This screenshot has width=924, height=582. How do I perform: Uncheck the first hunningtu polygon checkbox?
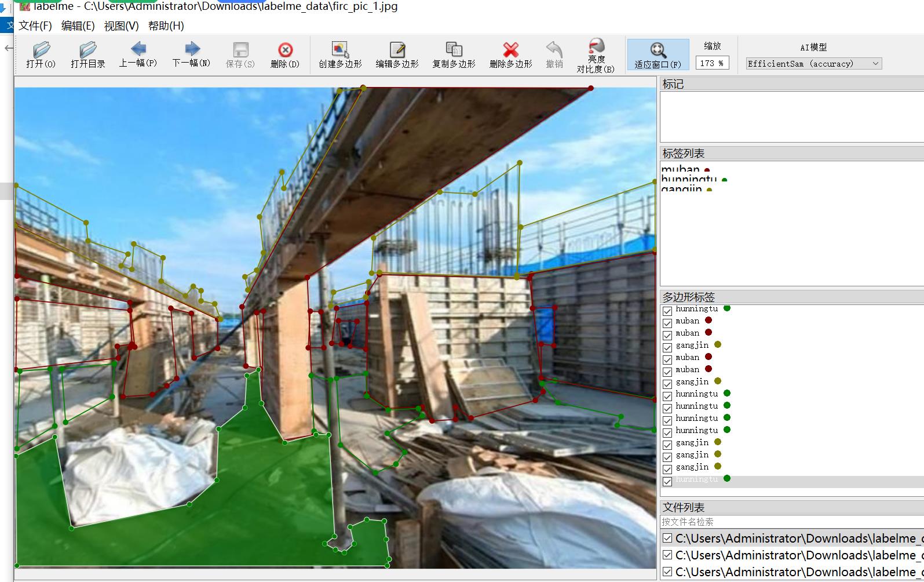click(x=667, y=311)
